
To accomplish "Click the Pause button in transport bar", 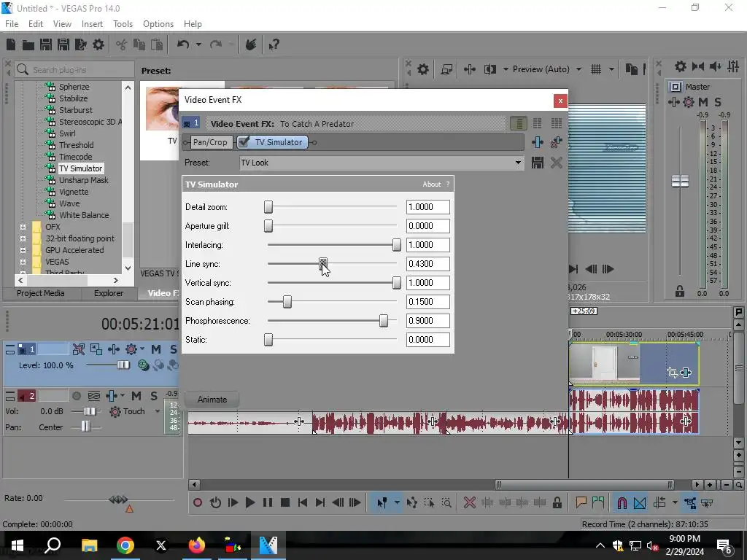I will [x=268, y=503].
